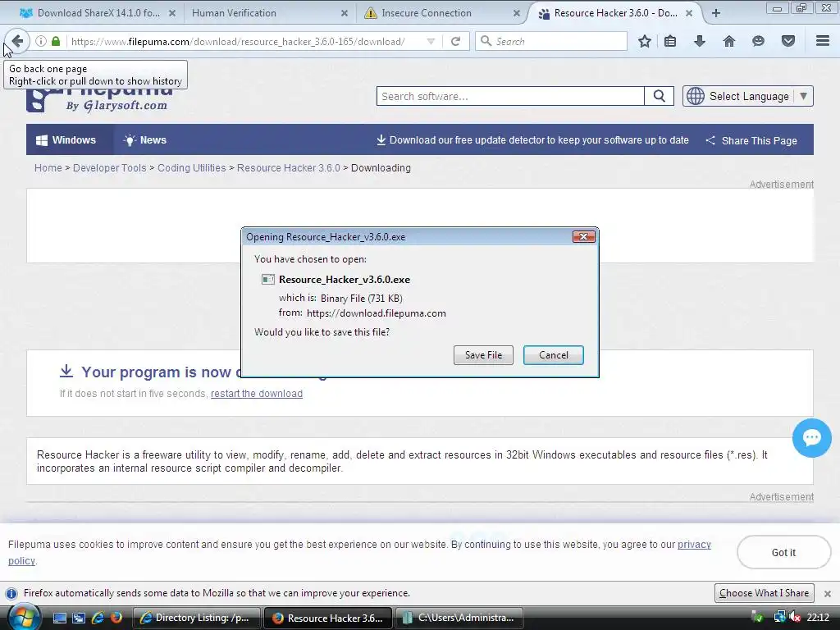Viewport: 840px width, 630px height.
Task: Dismiss the Firefox data notification bar
Action: (827, 594)
